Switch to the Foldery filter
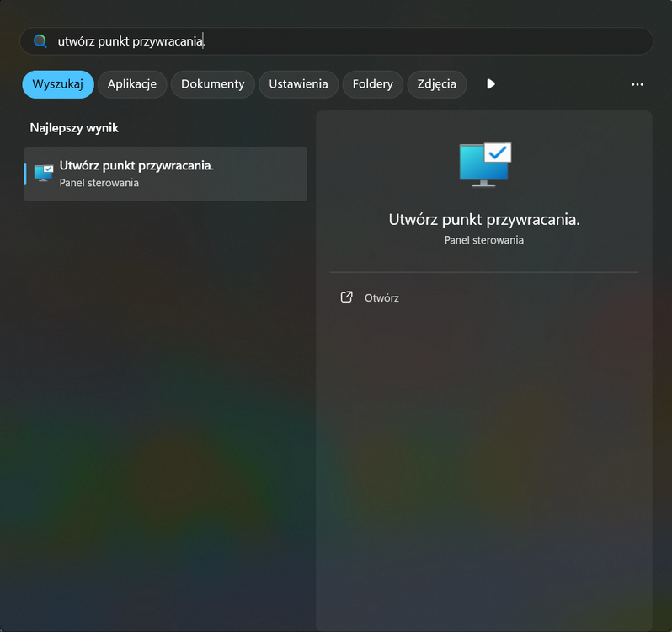672x632 pixels. [x=372, y=84]
